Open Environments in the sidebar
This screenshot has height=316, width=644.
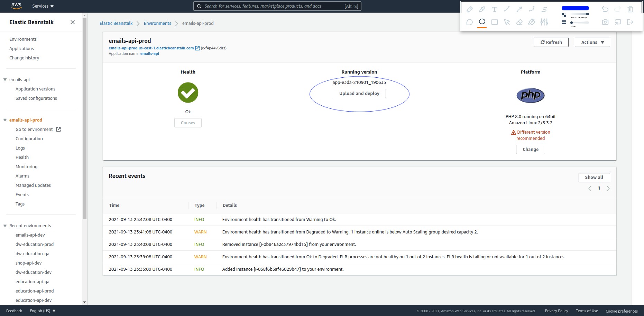click(23, 39)
